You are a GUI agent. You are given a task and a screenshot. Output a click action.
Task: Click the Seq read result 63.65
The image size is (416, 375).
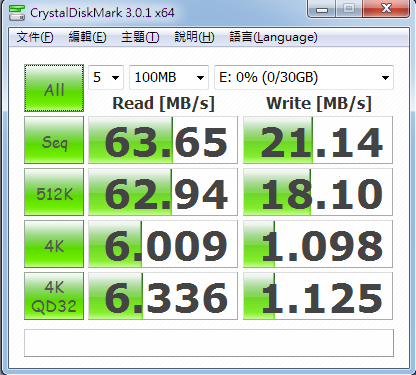tap(163, 140)
